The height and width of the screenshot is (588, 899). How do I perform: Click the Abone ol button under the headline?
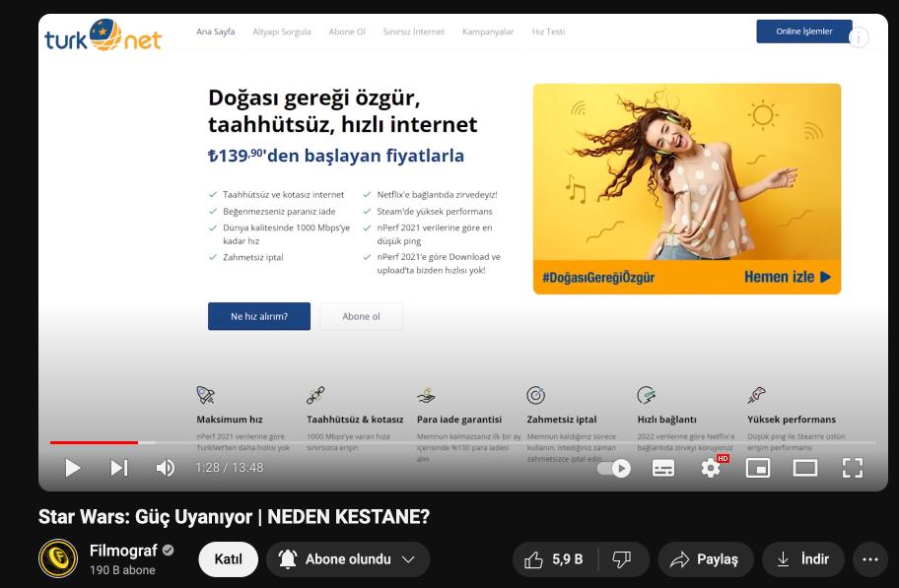point(361,316)
